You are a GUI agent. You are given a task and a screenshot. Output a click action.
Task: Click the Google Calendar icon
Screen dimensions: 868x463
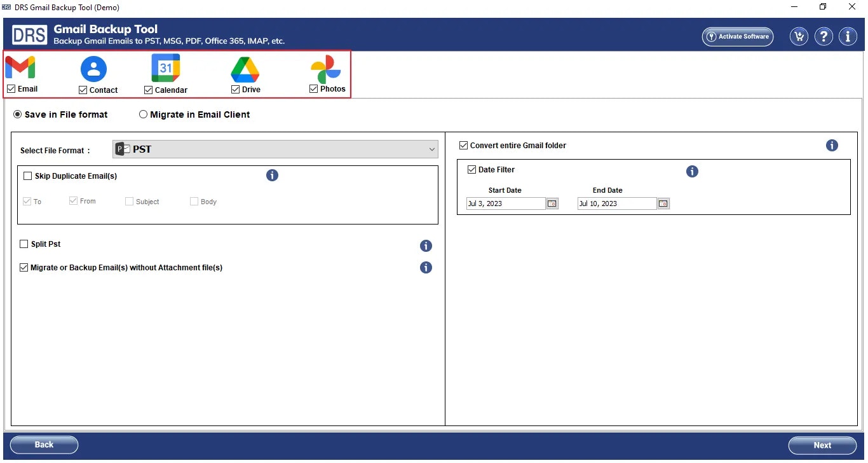(x=165, y=68)
